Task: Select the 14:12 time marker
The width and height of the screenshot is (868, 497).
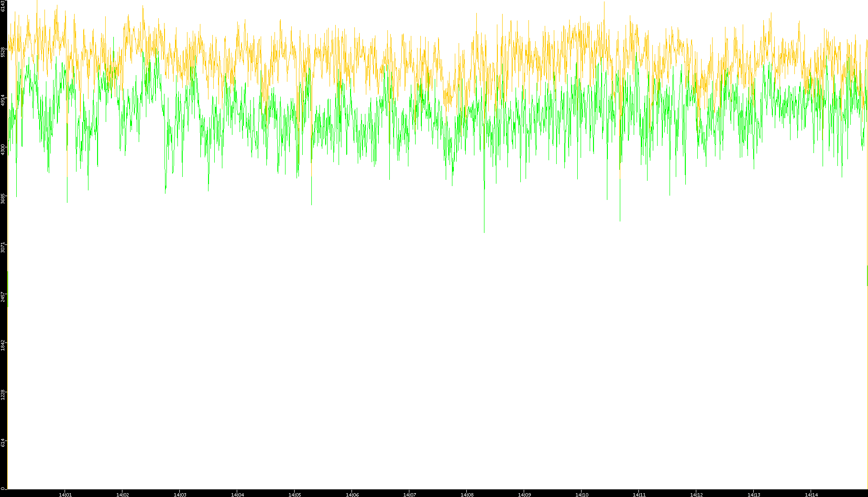Action: point(696,495)
